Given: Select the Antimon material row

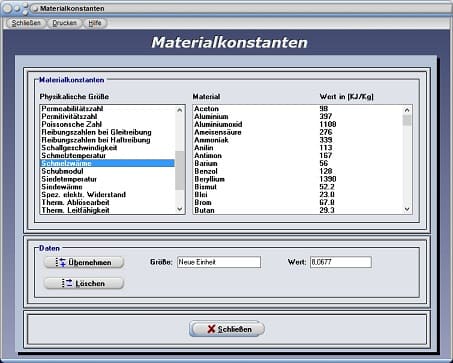Looking at the screenshot, I should (298, 156).
